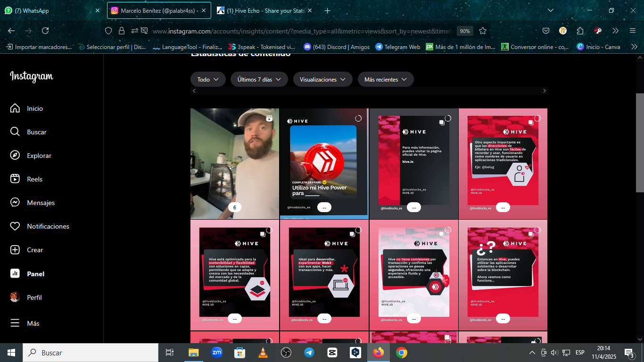Open Instagram Inicio from sidebar
The width and height of the screenshot is (644, 362).
tap(26, 108)
